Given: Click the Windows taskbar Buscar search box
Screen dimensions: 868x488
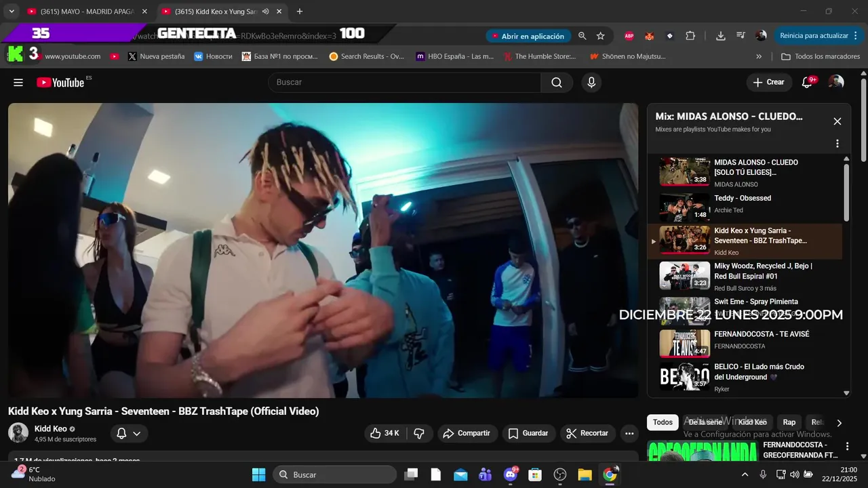Looking at the screenshot, I should (x=335, y=474).
